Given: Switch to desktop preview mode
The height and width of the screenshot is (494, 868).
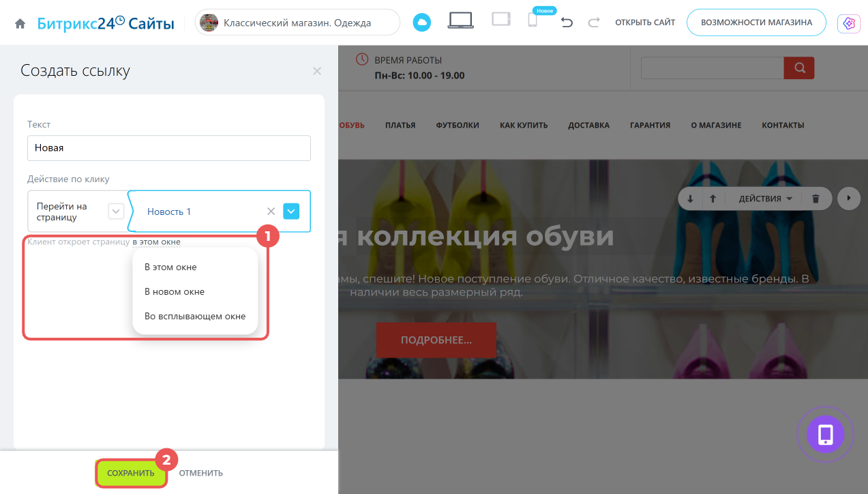Looking at the screenshot, I should click(x=461, y=21).
